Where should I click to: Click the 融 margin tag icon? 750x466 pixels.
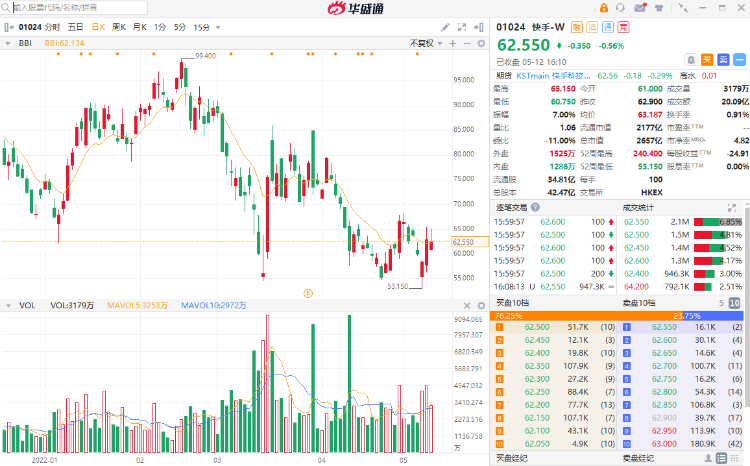click(x=577, y=27)
